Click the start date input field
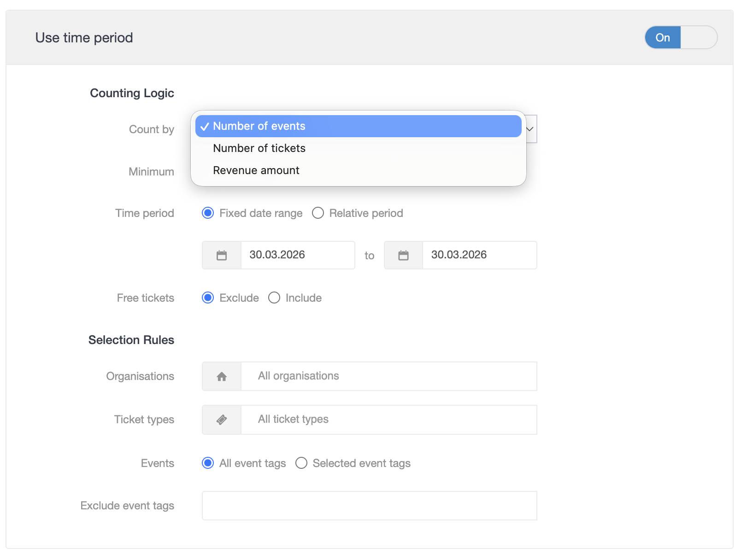The image size is (741, 560). pos(297,255)
